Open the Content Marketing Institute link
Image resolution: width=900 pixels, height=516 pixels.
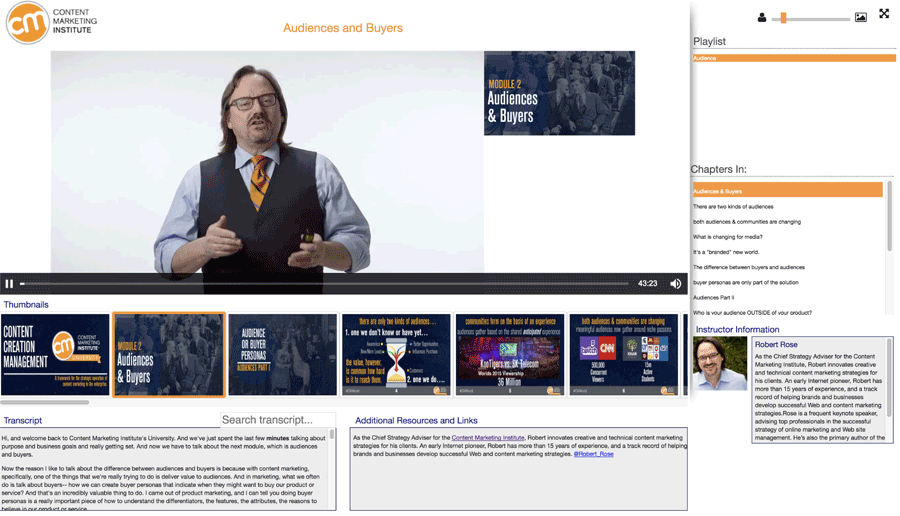pyautogui.click(x=488, y=437)
